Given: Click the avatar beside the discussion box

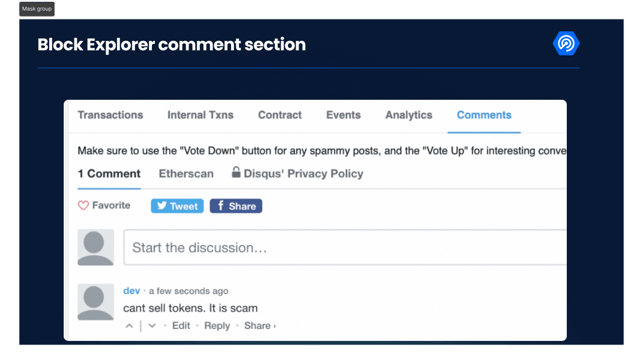Looking at the screenshot, I should [x=96, y=247].
